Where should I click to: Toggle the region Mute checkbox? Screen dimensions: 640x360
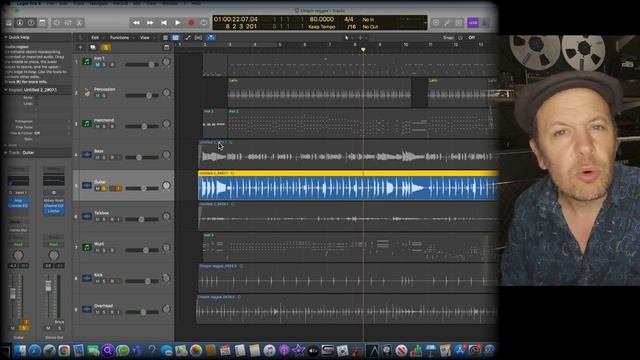(x=36, y=98)
